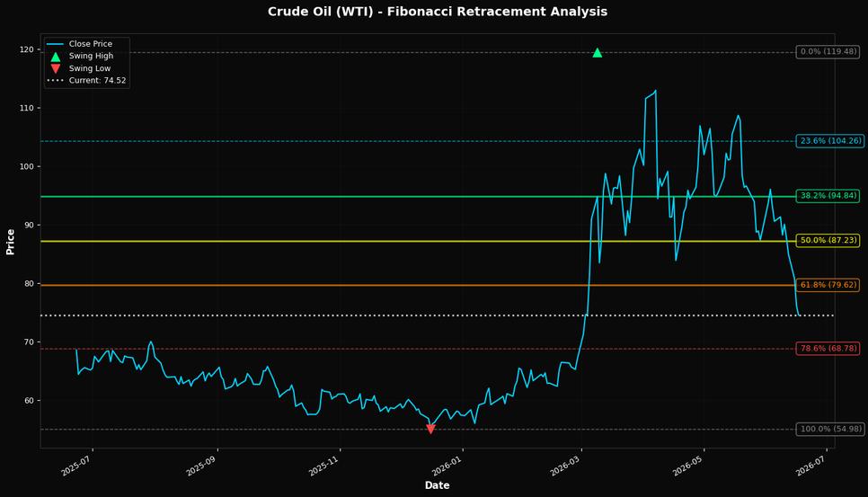Image resolution: width=868 pixels, height=497 pixels.
Task: Click the Current: 74.52 legend entry
Action: coord(87,80)
